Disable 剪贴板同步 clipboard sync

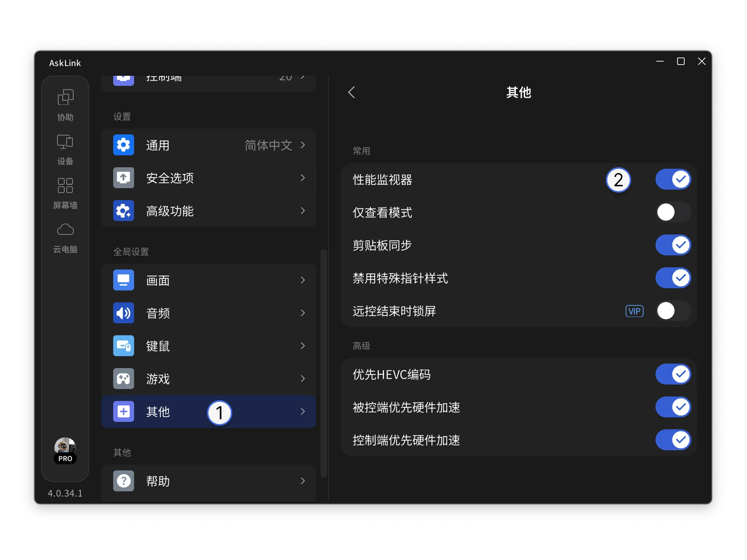[673, 245]
